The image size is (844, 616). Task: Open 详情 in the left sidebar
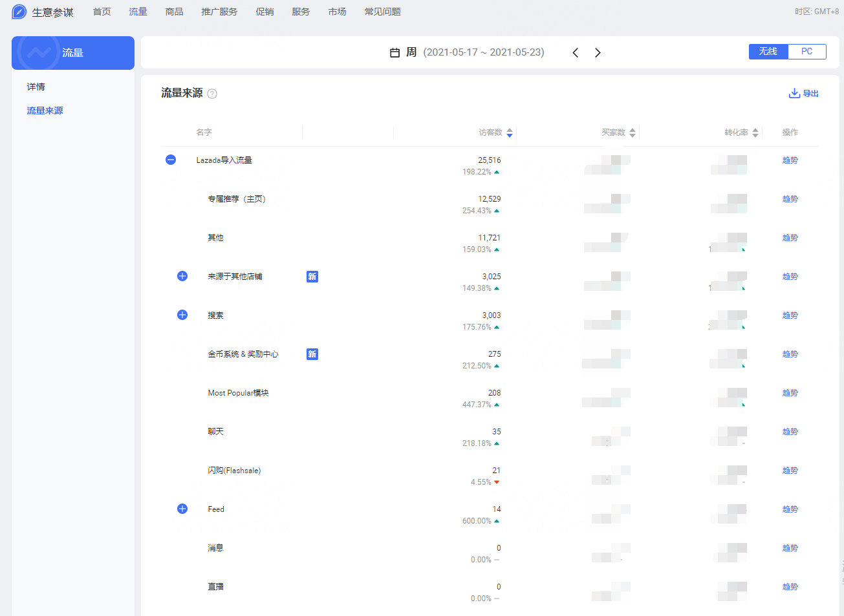36,87
